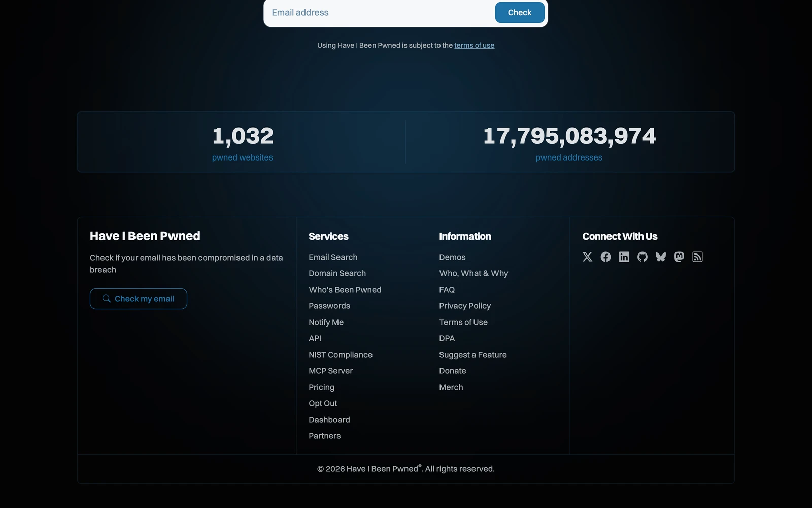Image resolution: width=812 pixels, height=508 pixels.
Task: Visit the Merch link
Action: coord(451,387)
